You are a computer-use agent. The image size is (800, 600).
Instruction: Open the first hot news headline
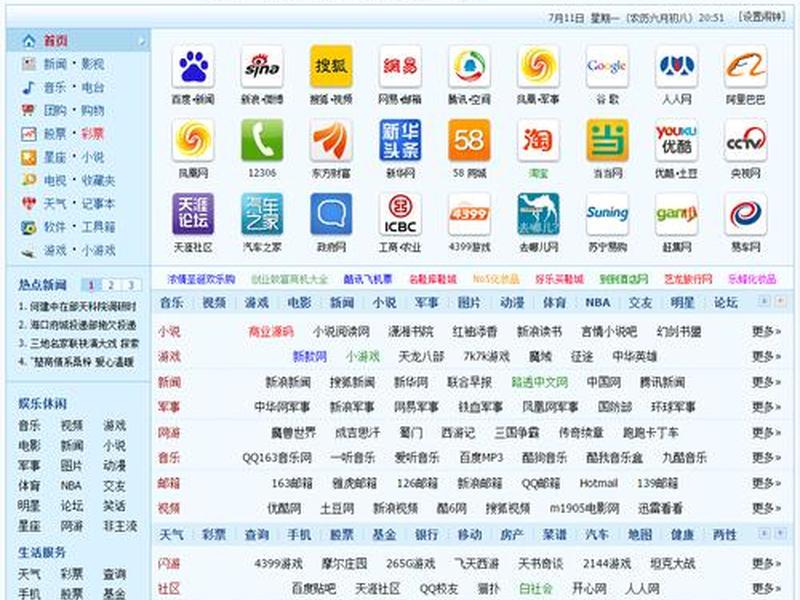[x=78, y=307]
